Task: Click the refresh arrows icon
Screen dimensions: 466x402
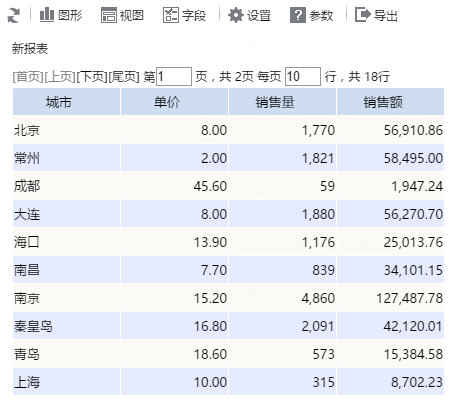Action: click(14, 15)
